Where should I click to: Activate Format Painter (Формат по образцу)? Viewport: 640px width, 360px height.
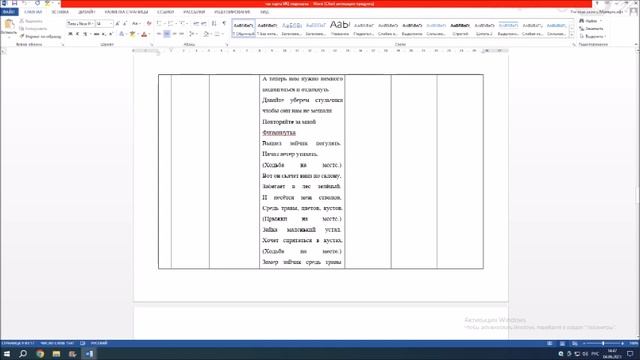[x=40, y=36]
